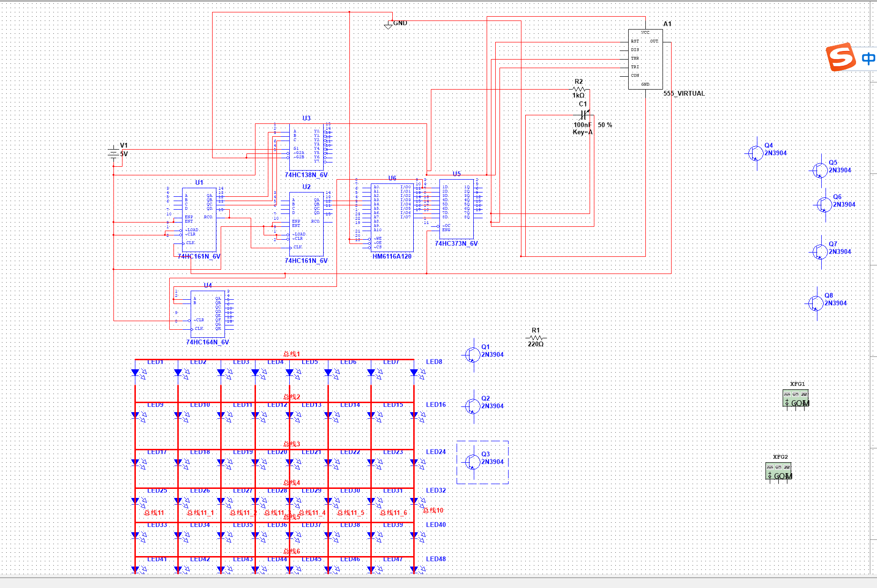Select the U2 74HC161N counter chip
This screenshot has width=877, height=588.
tap(306, 223)
